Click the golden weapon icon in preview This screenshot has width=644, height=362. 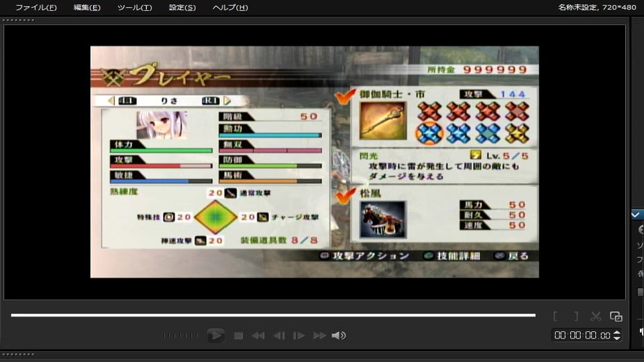point(383,121)
